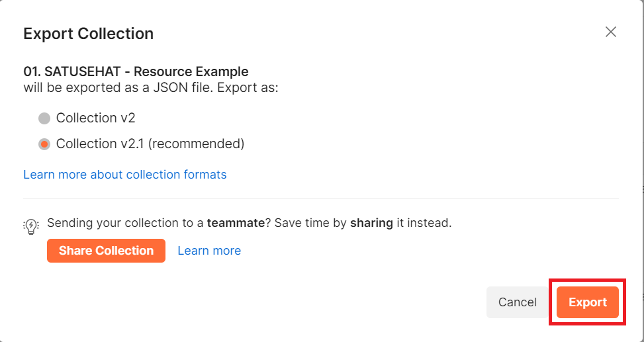The width and height of the screenshot is (644, 342).
Task: Click the lightbulb tip icon
Action: point(31,226)
